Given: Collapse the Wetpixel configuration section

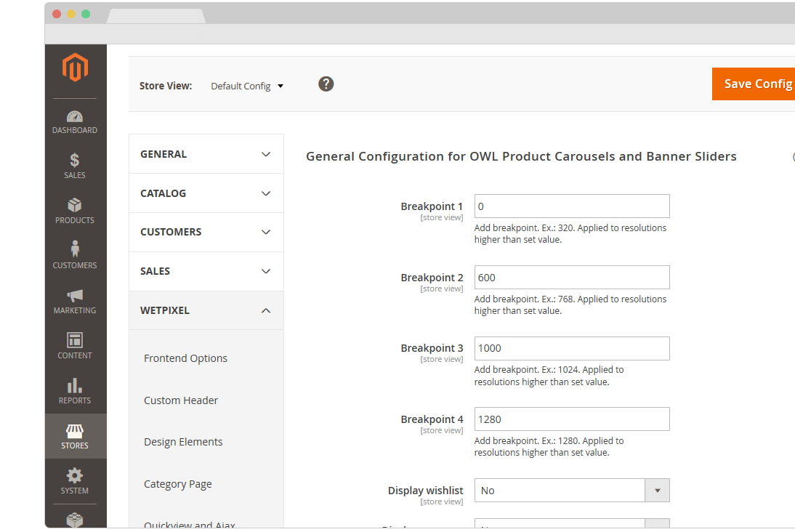Looking at the screenshot, I should coord(206,310).
